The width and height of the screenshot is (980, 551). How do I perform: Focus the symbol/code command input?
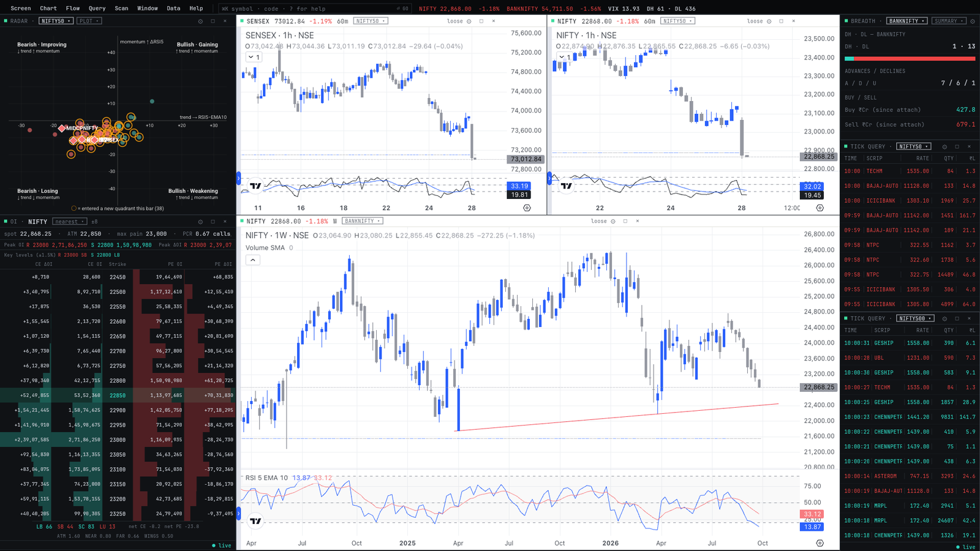[x=315, y=9]
